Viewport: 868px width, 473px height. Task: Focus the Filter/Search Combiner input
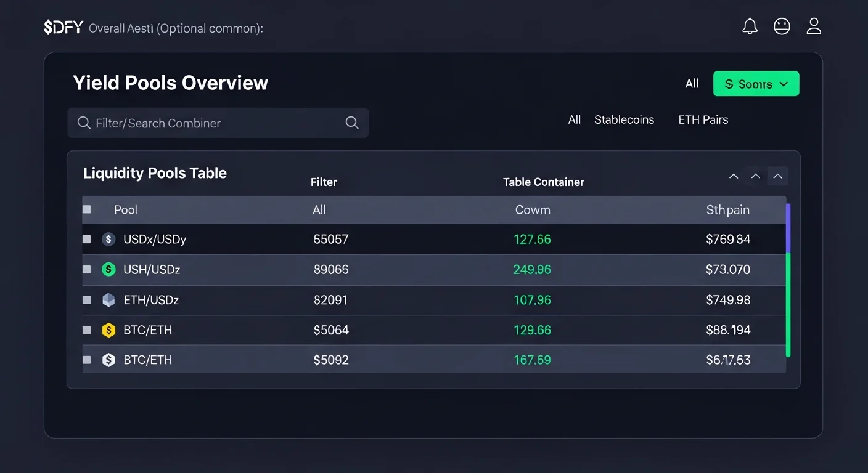tap(218, 123)
